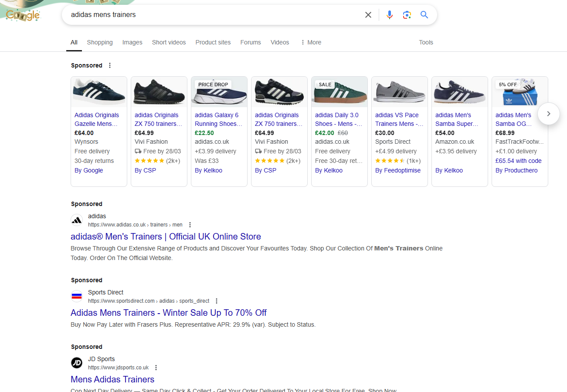Open Adidas Mens Trainers Winter Sale link
The image size is (567, 392).
(x=168, y=313)
